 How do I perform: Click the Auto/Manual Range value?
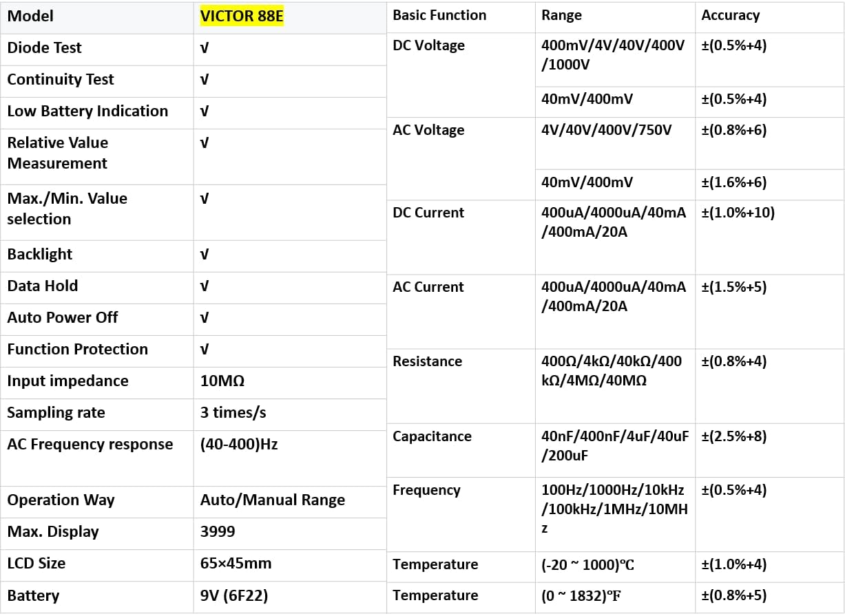273,500
